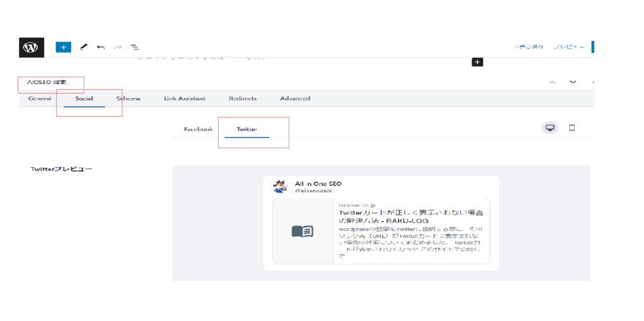Click the @aioseopack handle
The height and width of the screenshot is (321, 644).
[x=313, y=191]
